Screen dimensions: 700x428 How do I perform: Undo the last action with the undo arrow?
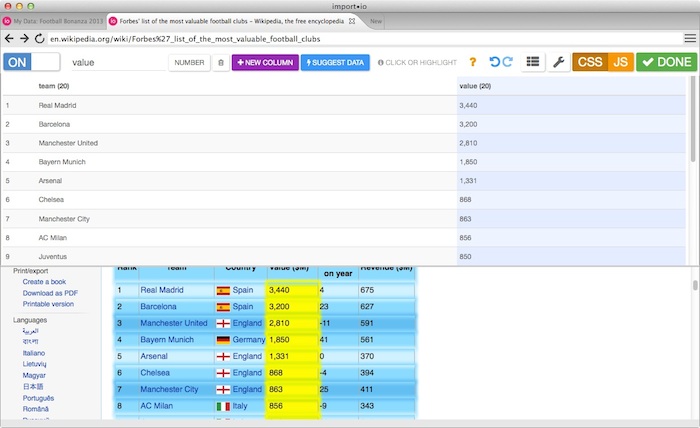(x=494, y=62)
